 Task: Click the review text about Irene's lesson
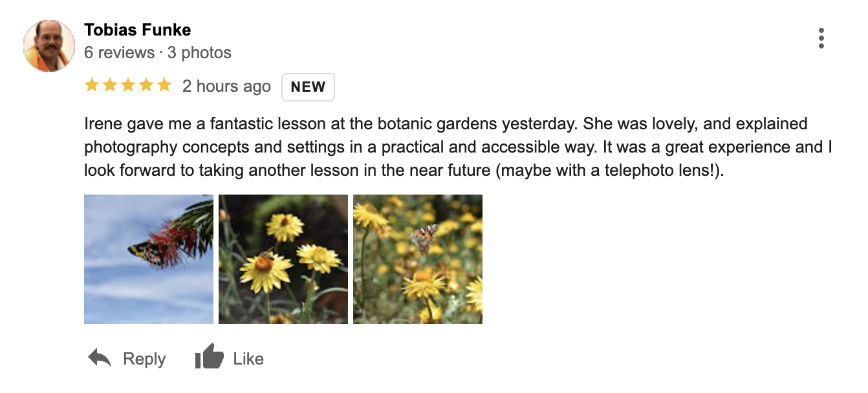click(x=458, y=147)
